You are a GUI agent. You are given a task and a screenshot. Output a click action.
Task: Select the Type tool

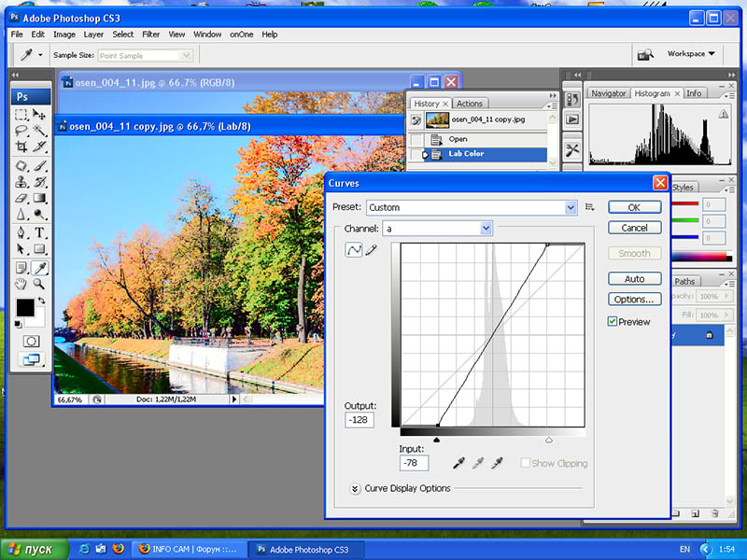point(39,232)
